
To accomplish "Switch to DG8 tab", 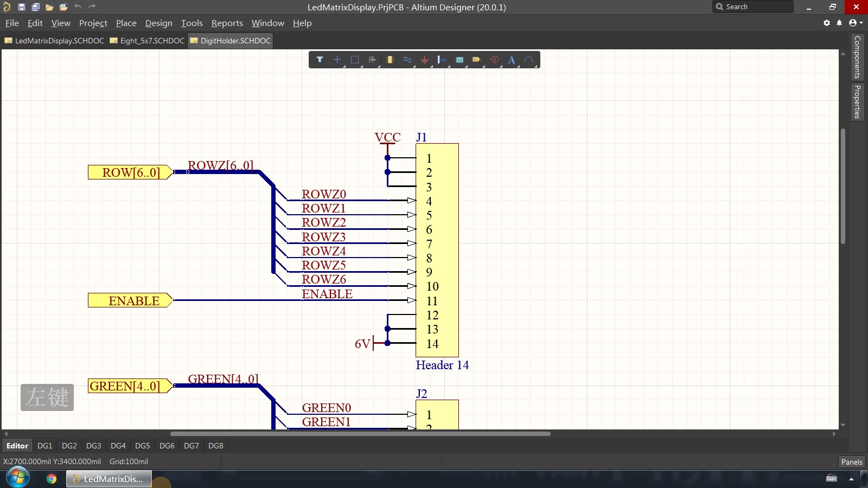I will coord(216,446).
